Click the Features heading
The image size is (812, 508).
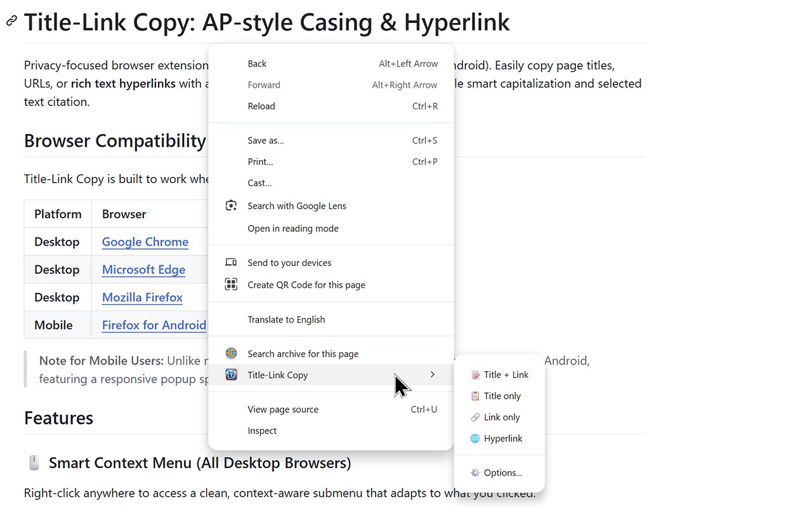[58, 418]
